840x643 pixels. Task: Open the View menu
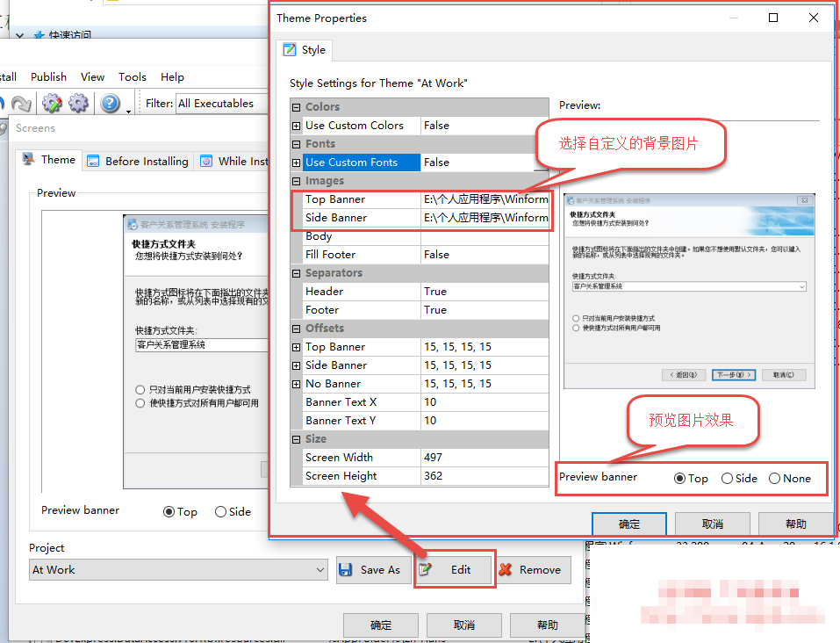pos(93,76)
